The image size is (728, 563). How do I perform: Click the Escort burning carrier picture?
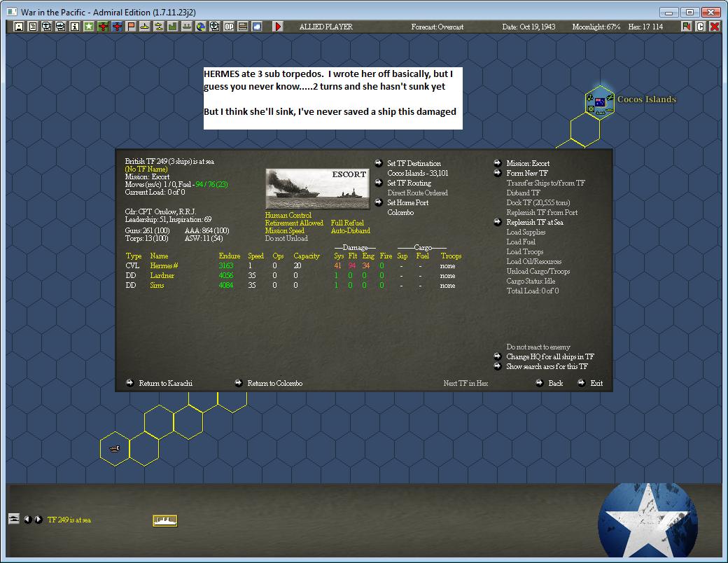(x=318, y=188)
